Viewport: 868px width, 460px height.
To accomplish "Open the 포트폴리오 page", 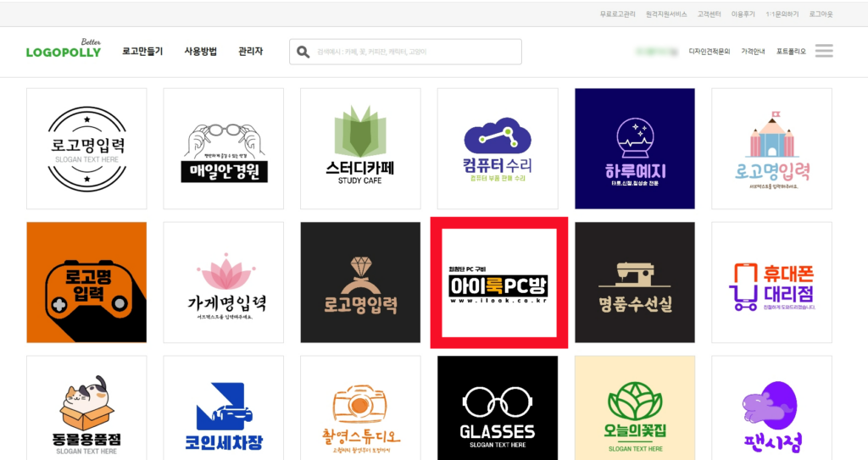I will [x=791, y=52].
